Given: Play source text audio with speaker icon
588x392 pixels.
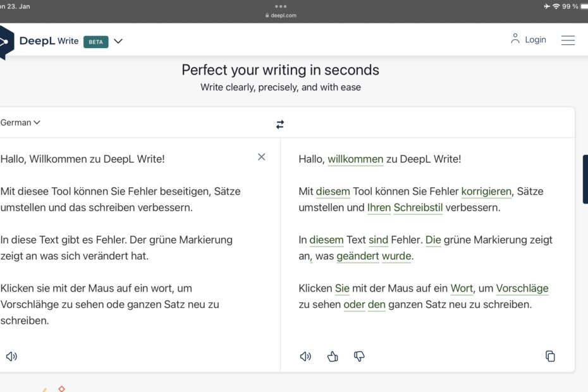Looking at the screenshot, I should click(x=11, y=356).
